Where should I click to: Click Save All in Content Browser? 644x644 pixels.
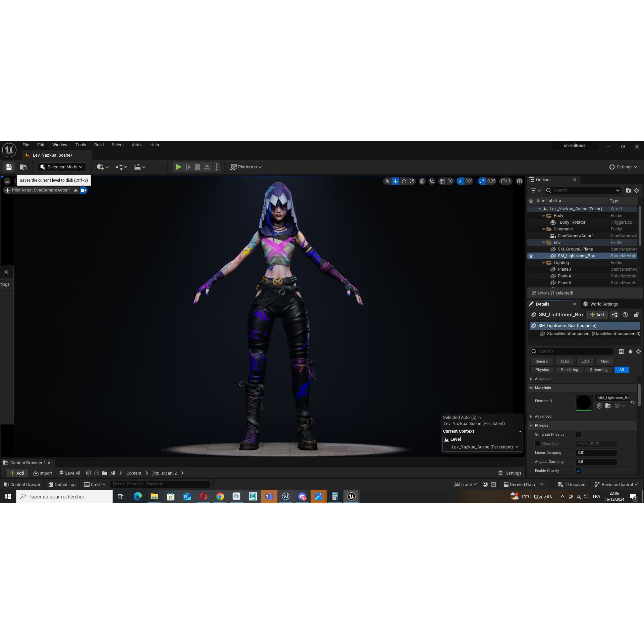click(x=69, y=473)
